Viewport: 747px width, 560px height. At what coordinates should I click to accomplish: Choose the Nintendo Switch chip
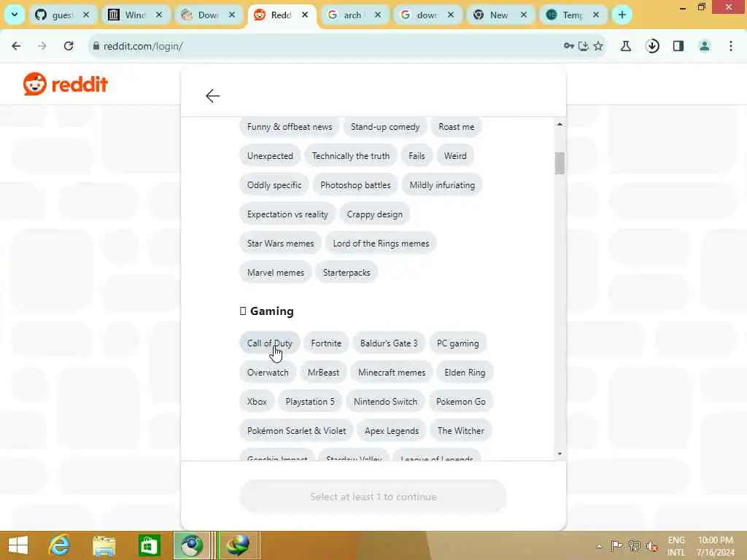pyautogui.click(x=385, y=402)
